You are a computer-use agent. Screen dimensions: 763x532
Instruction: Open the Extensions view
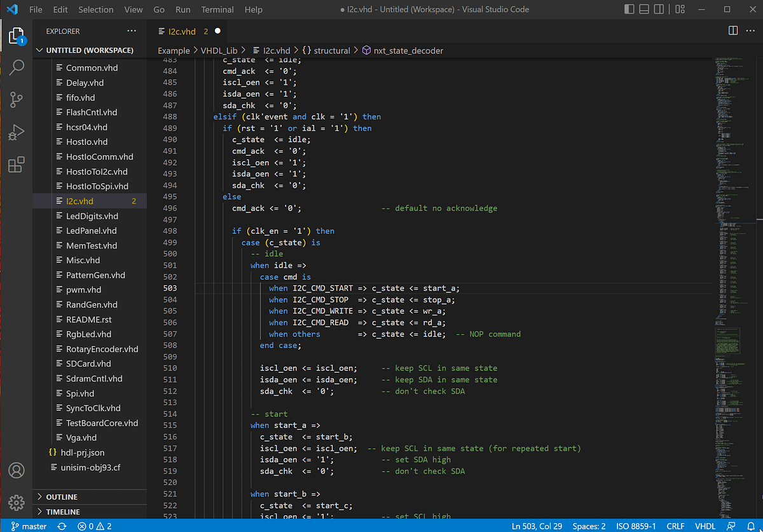(x=17, y=165)
